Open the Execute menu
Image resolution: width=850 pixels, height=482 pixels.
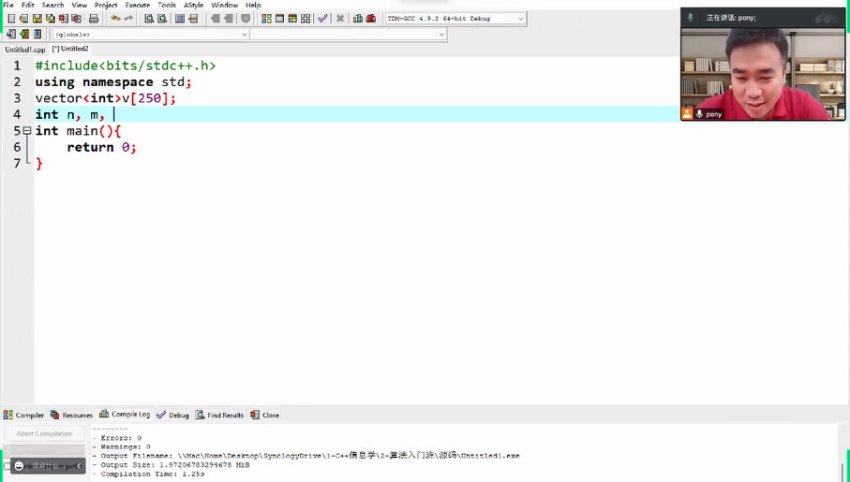137,5
